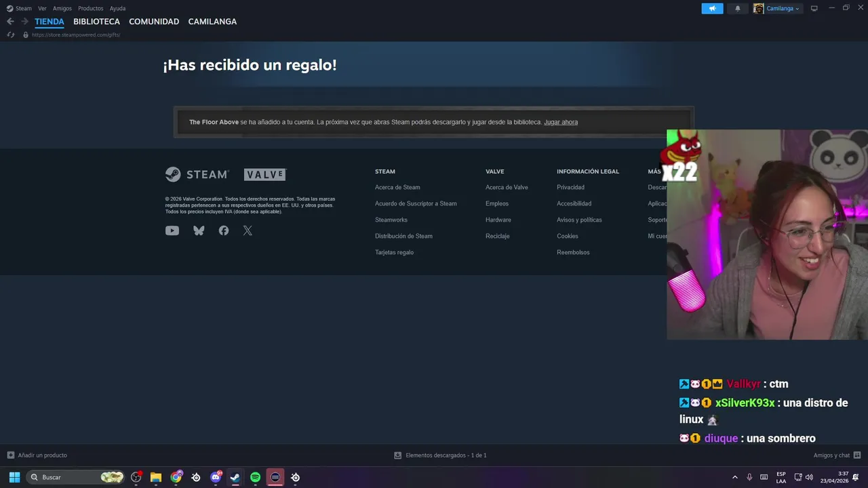Open Avisos y políticas link
The image size is (868, 488).
pyautogui.click(x=579, y=220)
